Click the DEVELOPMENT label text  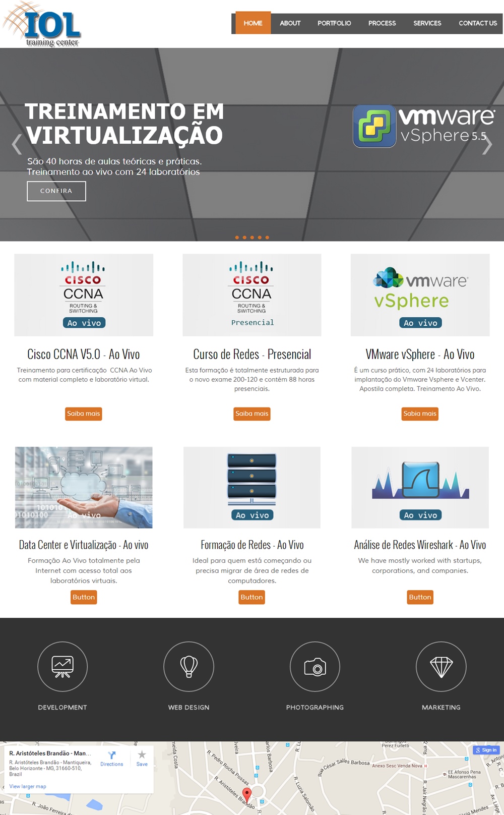coord(62,708)
